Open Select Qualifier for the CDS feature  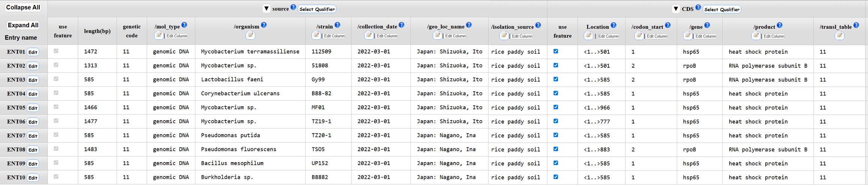(x=721, y=9)
